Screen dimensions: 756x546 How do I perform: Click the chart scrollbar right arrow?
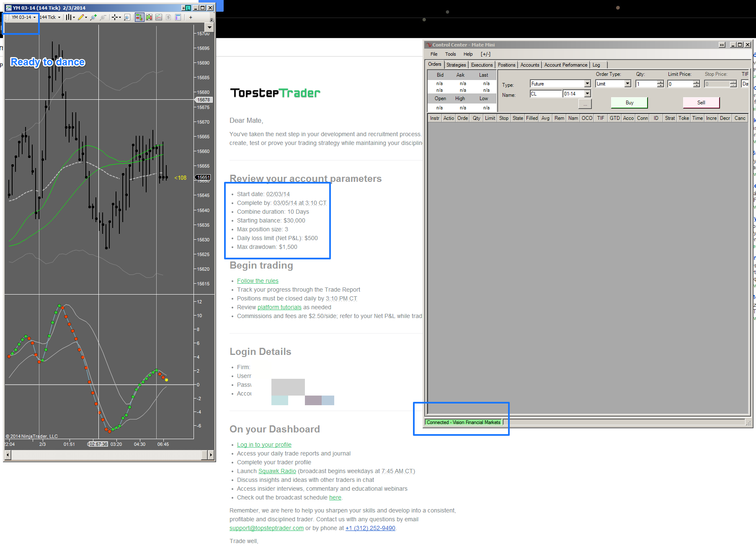pos(211,455)
